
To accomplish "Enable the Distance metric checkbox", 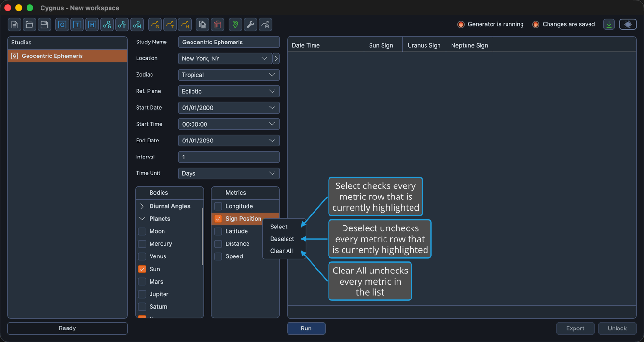I will coord(218,244).
